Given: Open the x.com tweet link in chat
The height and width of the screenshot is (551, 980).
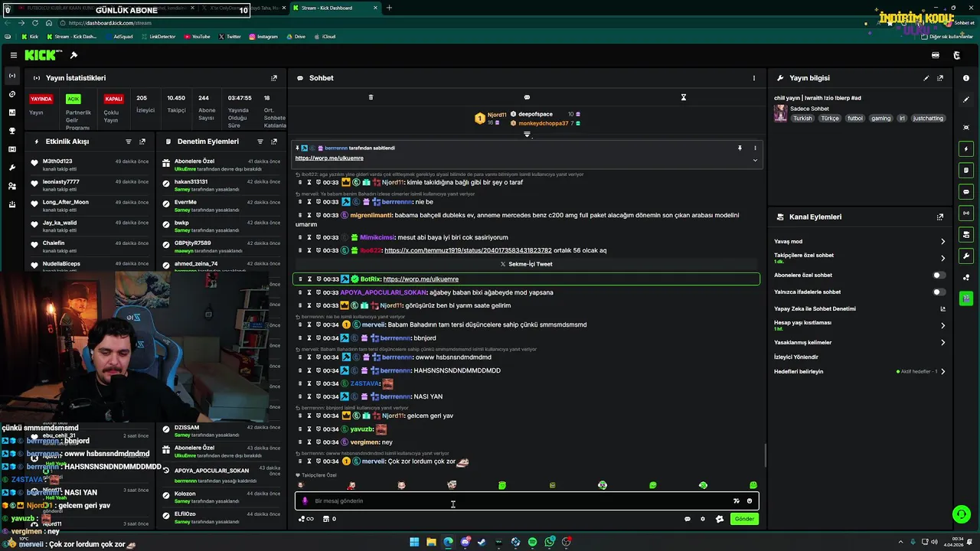Looking at the screenshot, I should point(468,250).
